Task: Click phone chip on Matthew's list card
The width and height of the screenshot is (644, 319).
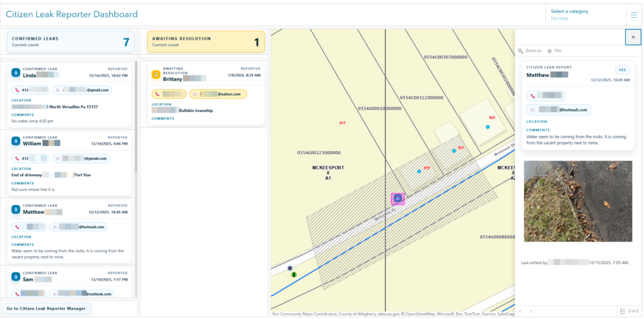Action: (29, 227)
